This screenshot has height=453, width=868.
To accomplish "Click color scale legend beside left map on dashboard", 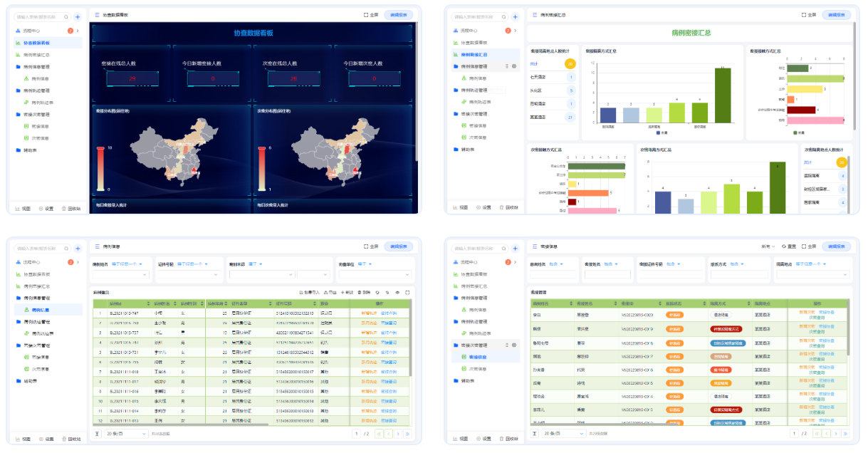I will (x=100, y=169).
